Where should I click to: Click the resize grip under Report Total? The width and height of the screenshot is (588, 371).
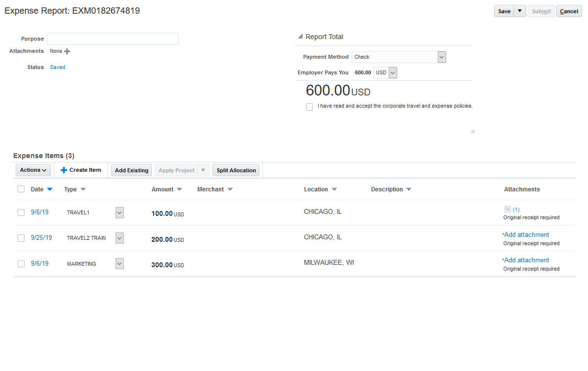(472, 131)
